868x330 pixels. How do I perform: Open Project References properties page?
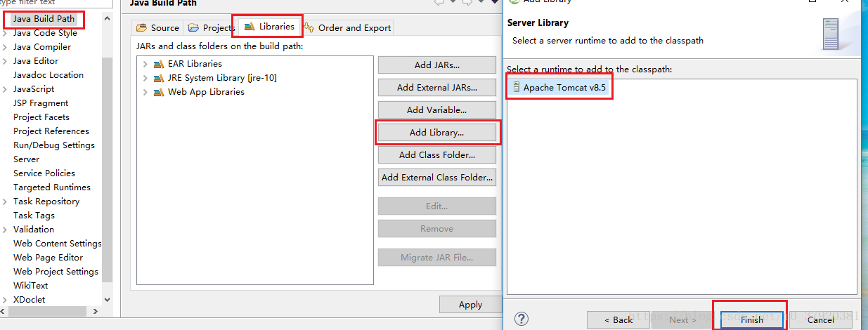[51, 131]
